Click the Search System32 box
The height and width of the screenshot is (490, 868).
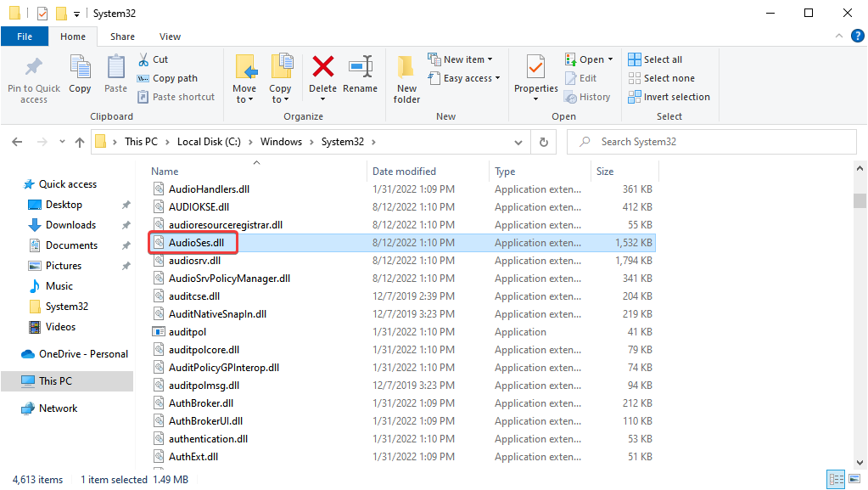[x=712, y=142]
